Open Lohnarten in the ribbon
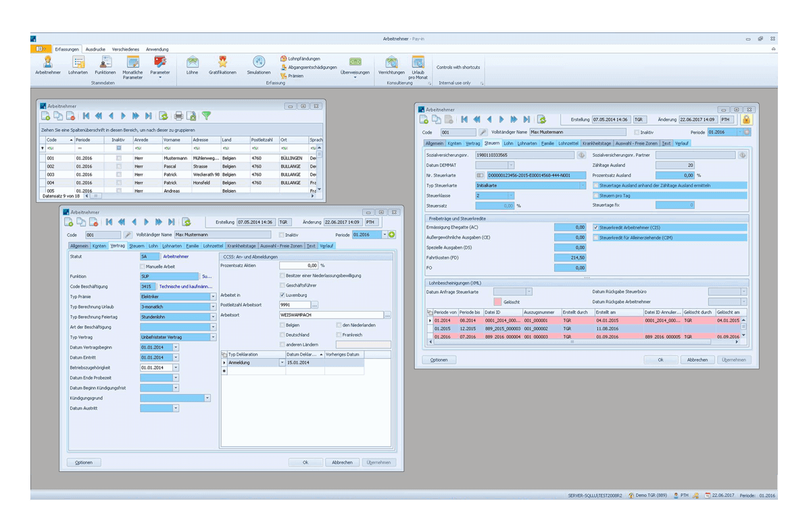Screen dimensions: 811x532 (78, 66)
